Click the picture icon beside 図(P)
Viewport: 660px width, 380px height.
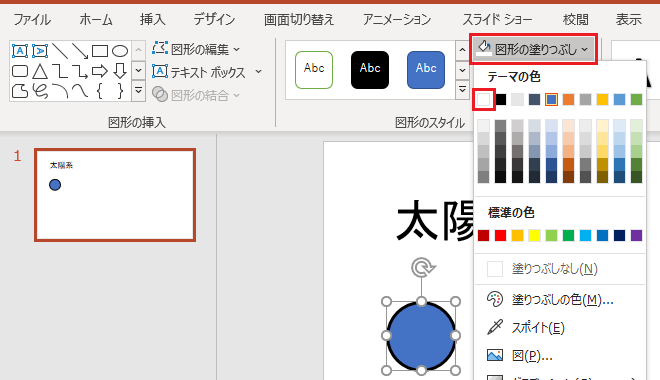pos(495,355)
